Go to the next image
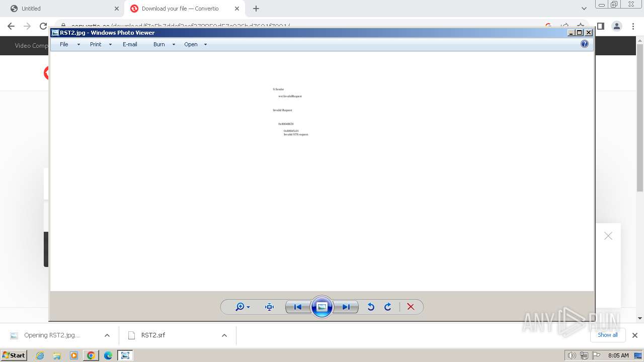 [x=346, y=307]
